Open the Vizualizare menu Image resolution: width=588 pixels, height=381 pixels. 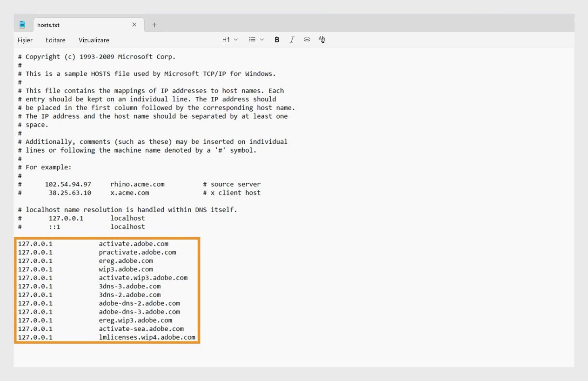[94, 40]
